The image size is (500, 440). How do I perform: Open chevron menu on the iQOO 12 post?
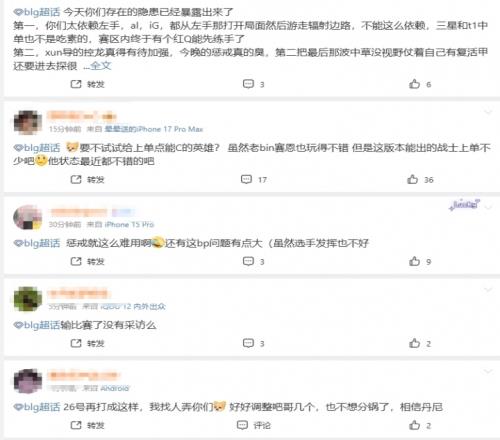point(488,290)
